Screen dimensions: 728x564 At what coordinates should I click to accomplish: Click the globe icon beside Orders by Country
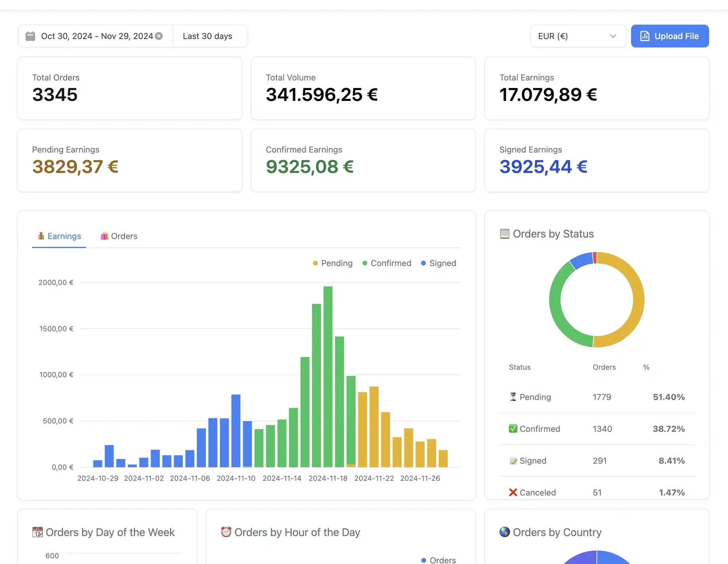click(505, 532)
